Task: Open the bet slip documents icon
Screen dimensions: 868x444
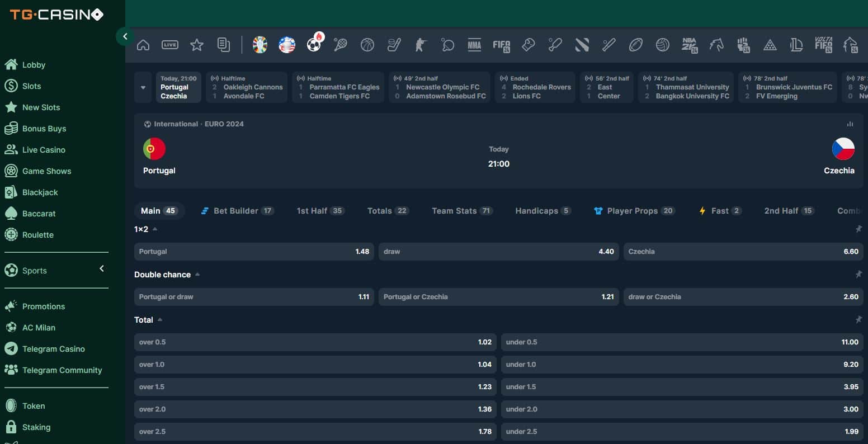Action: [x=224, y=45]
